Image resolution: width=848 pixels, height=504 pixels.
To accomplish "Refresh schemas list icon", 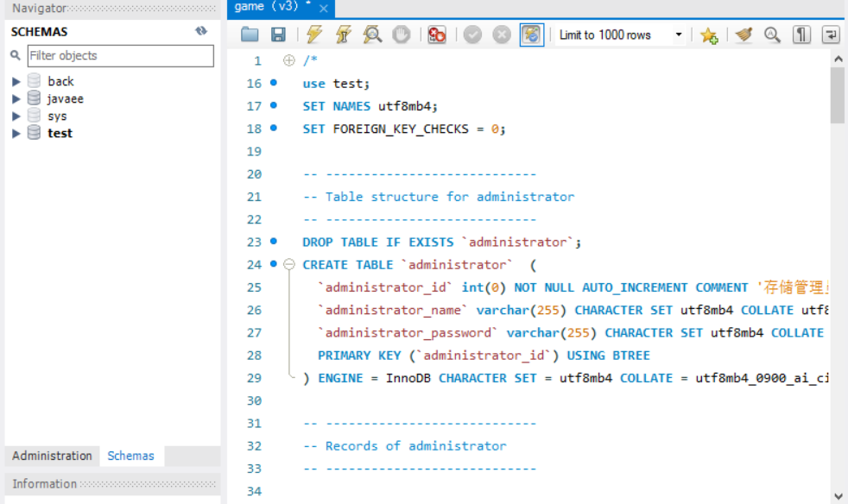I will point(201,31).
